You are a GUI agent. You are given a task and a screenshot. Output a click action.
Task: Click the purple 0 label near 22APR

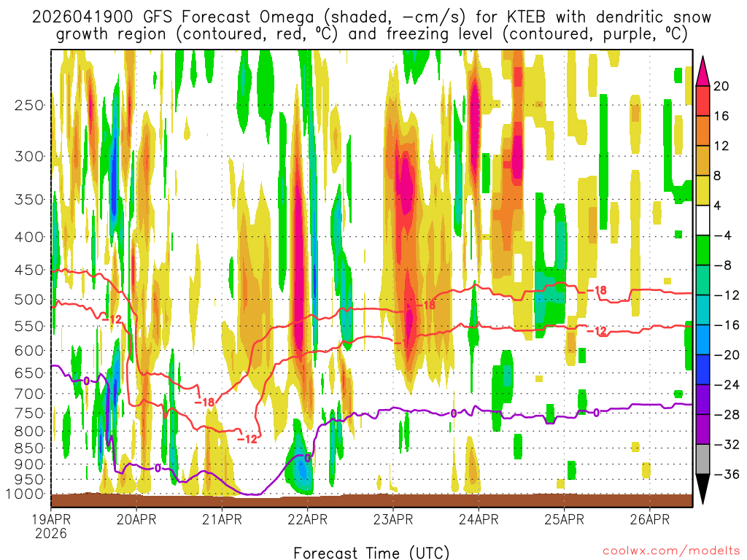[x=308, y=458]
